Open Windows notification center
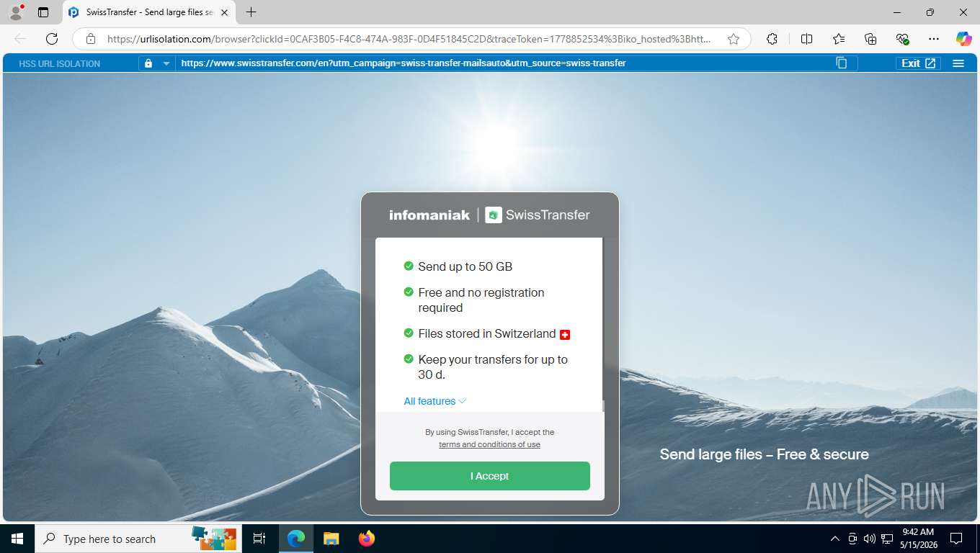 (956, 539)
